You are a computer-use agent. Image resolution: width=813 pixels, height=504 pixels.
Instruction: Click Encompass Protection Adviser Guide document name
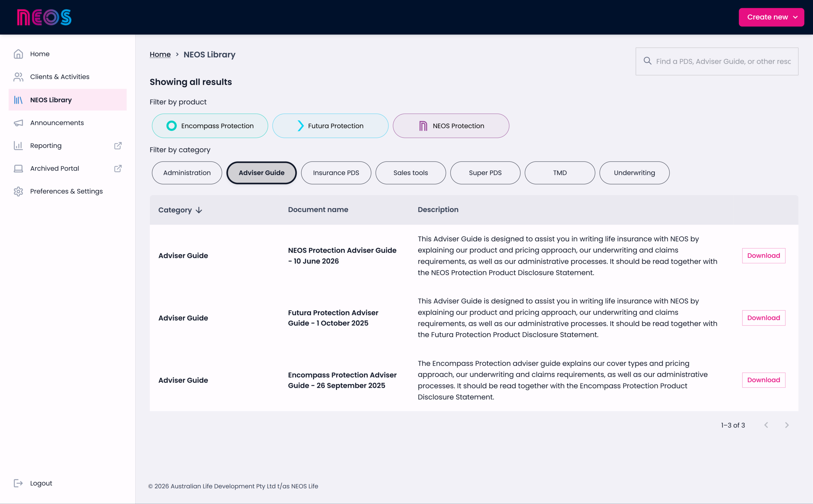point(342,380)
